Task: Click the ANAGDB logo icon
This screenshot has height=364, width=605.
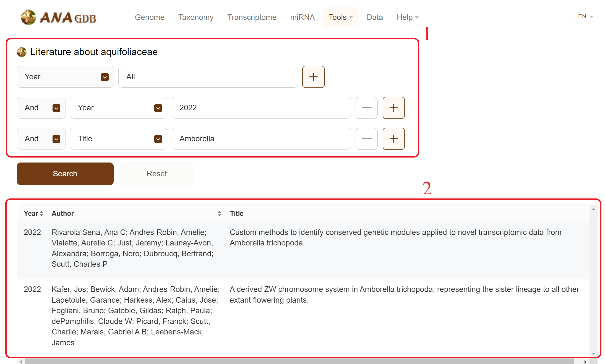Action: click(28, 17)
